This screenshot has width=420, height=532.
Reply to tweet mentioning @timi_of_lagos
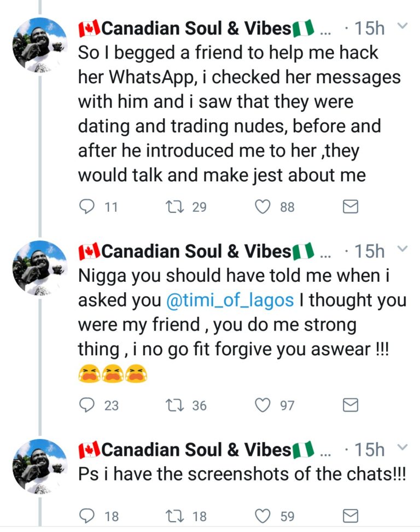(x=87, y=405)
